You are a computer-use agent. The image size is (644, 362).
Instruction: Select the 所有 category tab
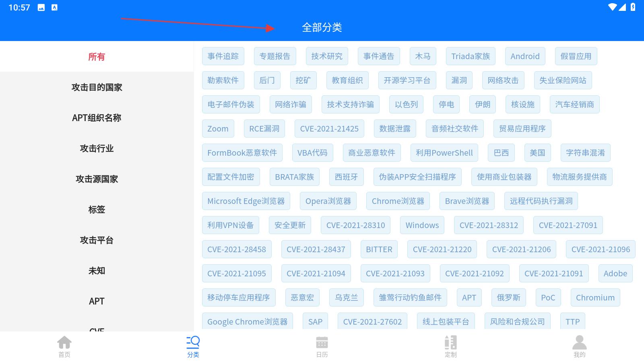pos(97,57)
